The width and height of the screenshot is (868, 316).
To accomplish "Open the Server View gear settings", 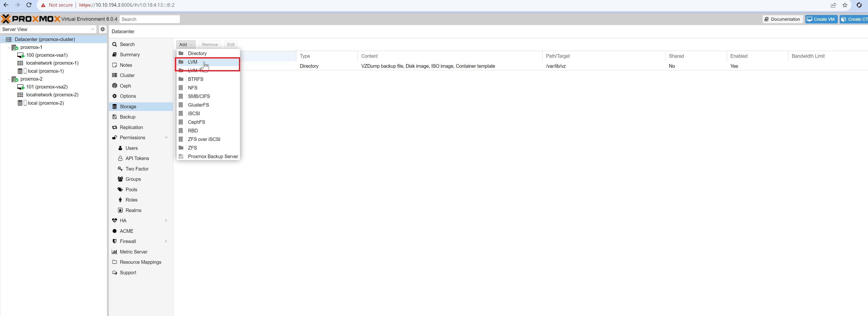I will tap(103, 29).
